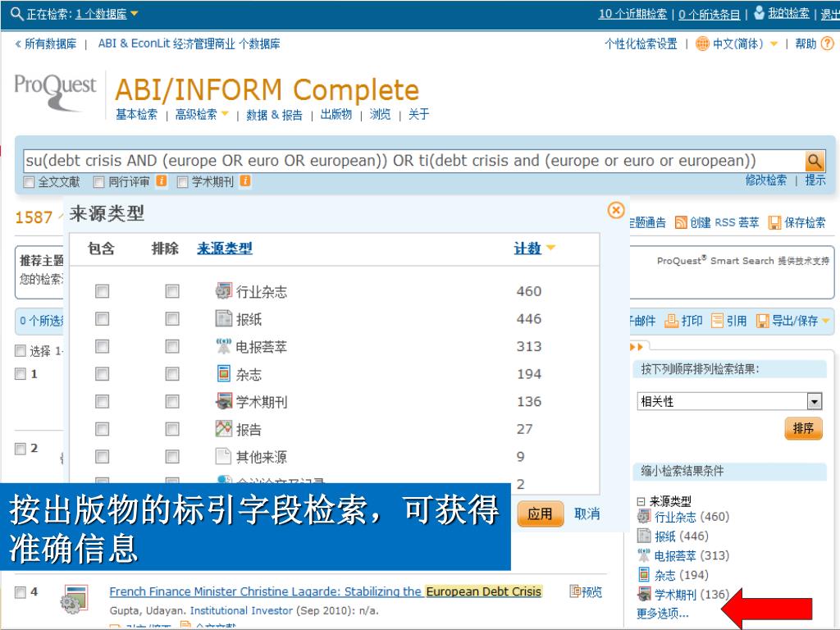Open the 相关性 sort order dropdown
This screenshot has width=840, height=630.
click(815, 400)
